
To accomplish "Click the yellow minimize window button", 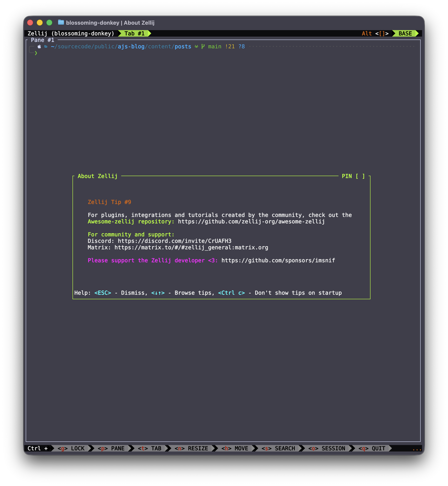I will point(40,23).
